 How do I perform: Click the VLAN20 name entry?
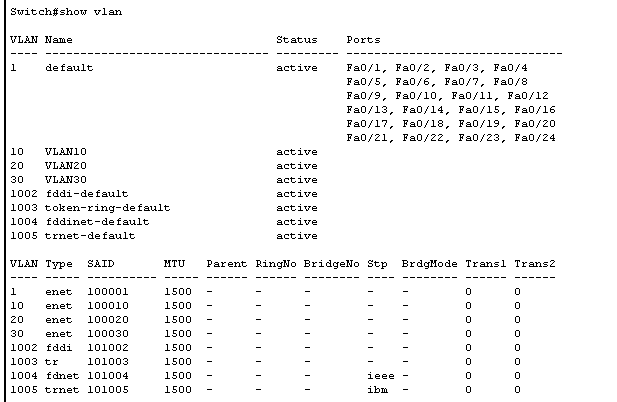point(66,166)
